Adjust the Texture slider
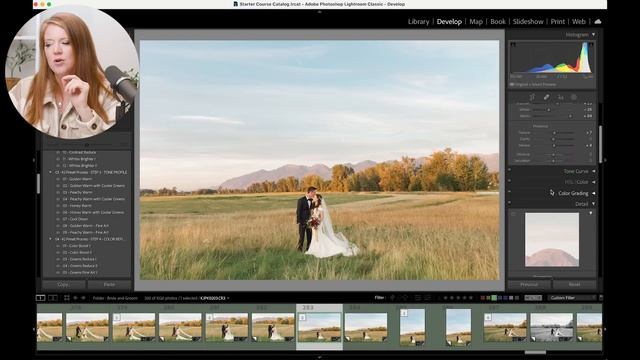 pyautogui.click(x=555, y=133)
